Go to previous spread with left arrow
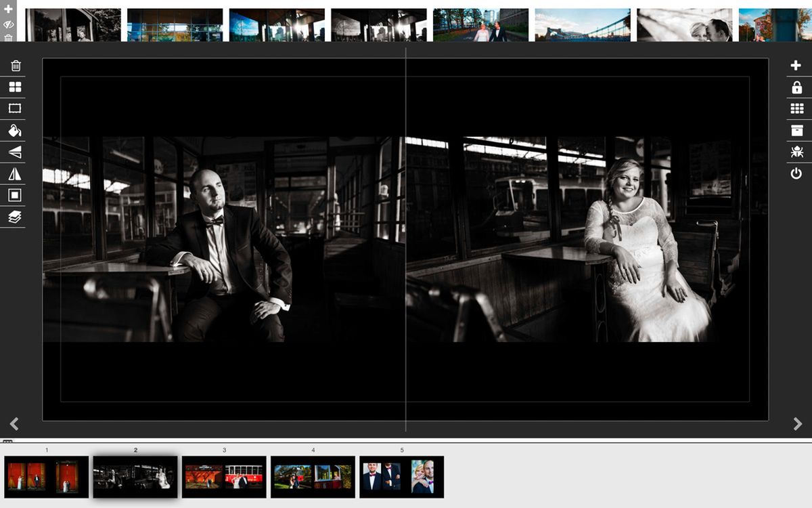This screenshot has width=812, height=508. pyautogui.click(x=14, y=424)
